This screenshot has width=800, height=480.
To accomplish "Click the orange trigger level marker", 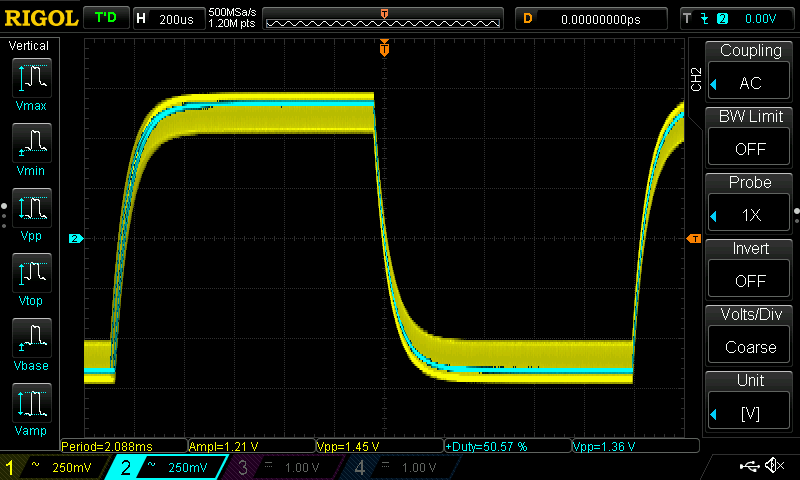I will 694,238.
